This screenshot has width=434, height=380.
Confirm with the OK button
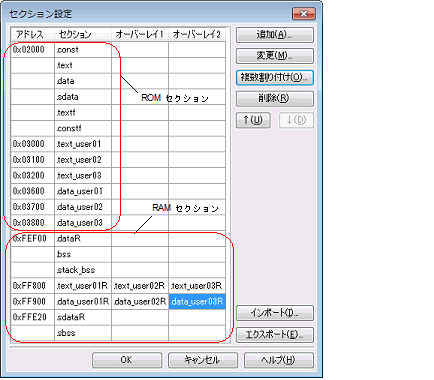coord(127,360)
